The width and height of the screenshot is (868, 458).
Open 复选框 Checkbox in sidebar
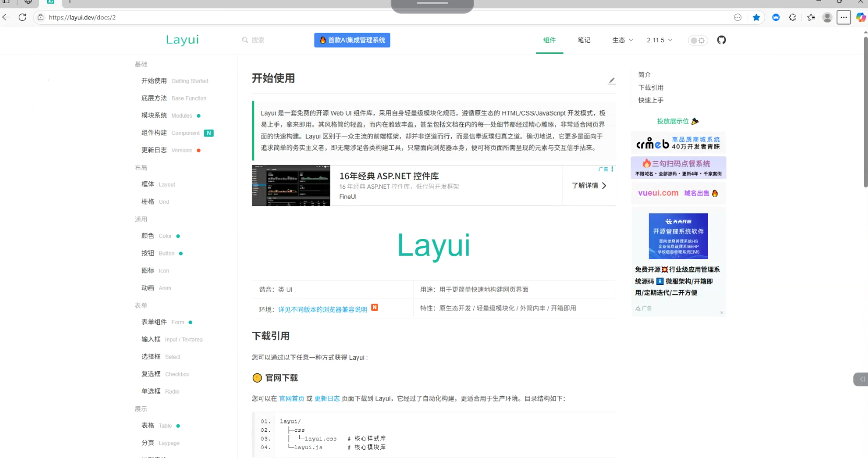[165, 374]
